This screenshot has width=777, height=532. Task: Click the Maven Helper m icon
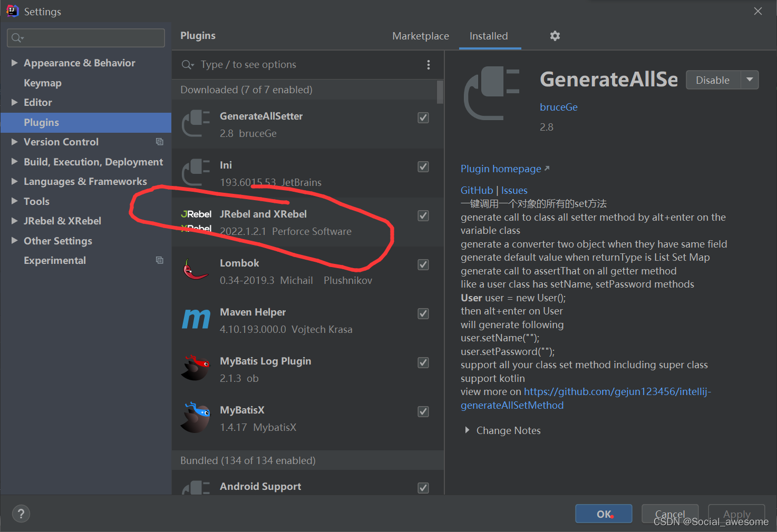(196, 319)
